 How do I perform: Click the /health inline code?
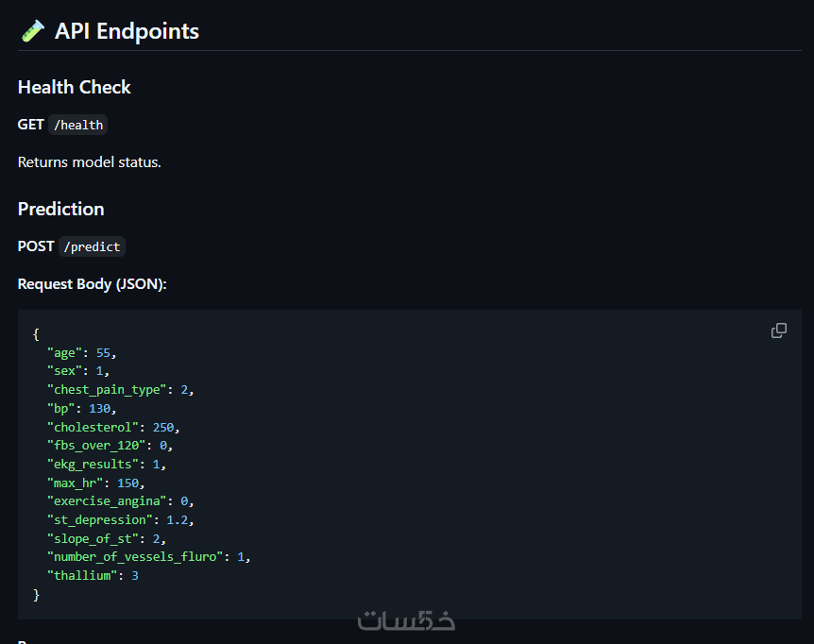point(78,125)
